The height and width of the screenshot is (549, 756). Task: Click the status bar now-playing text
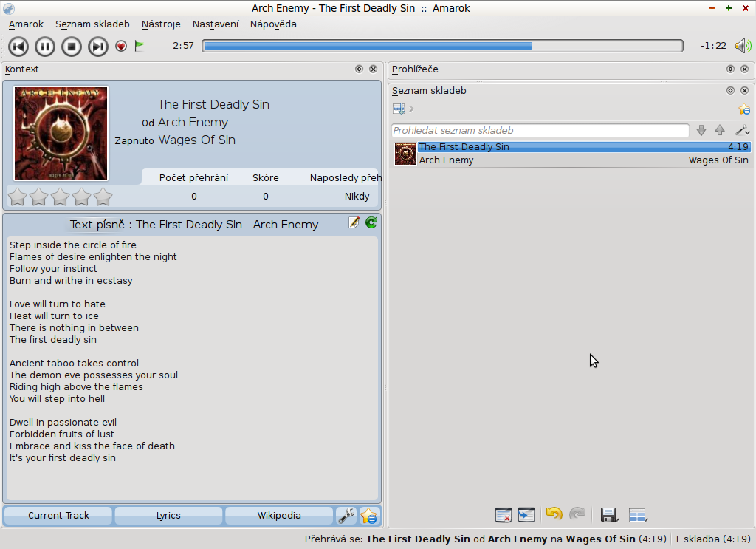pyautogui.click(x=486, y=539)
